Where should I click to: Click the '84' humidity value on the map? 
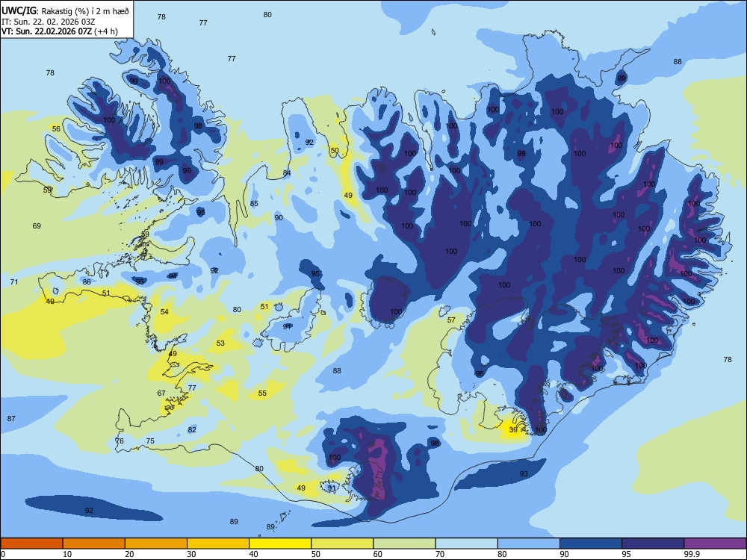tap(287, 173)
